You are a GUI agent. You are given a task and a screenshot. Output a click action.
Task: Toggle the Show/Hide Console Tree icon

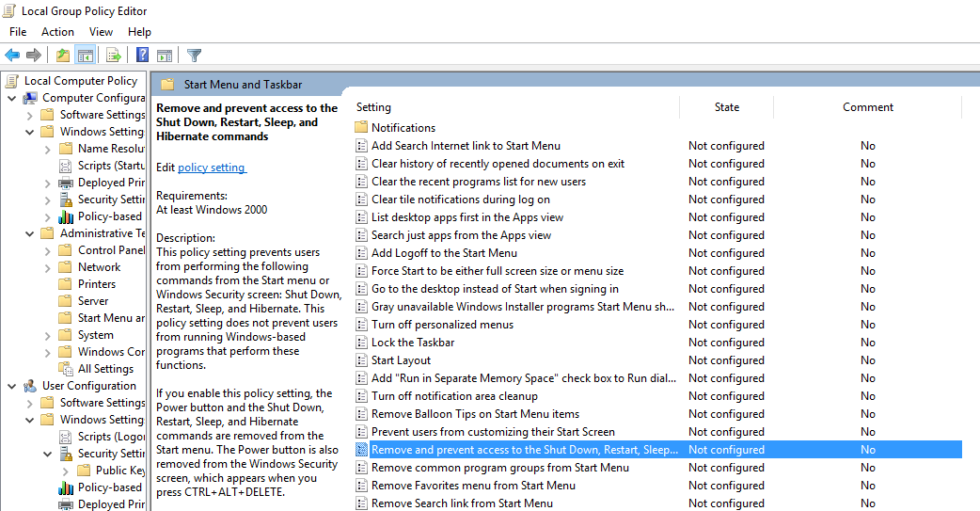point(85,55)
